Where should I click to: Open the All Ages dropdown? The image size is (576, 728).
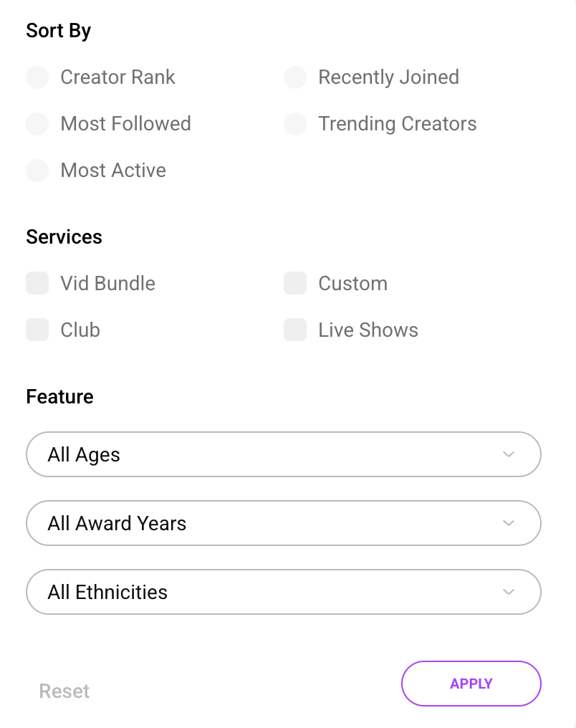[283, 454]
